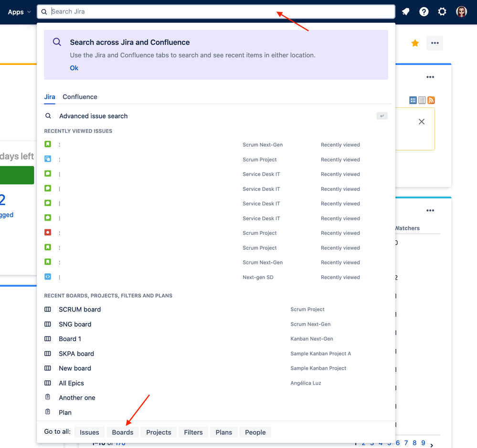477x448 pixels.
Task: Open the settings gear icon
Action: [442, 12]
